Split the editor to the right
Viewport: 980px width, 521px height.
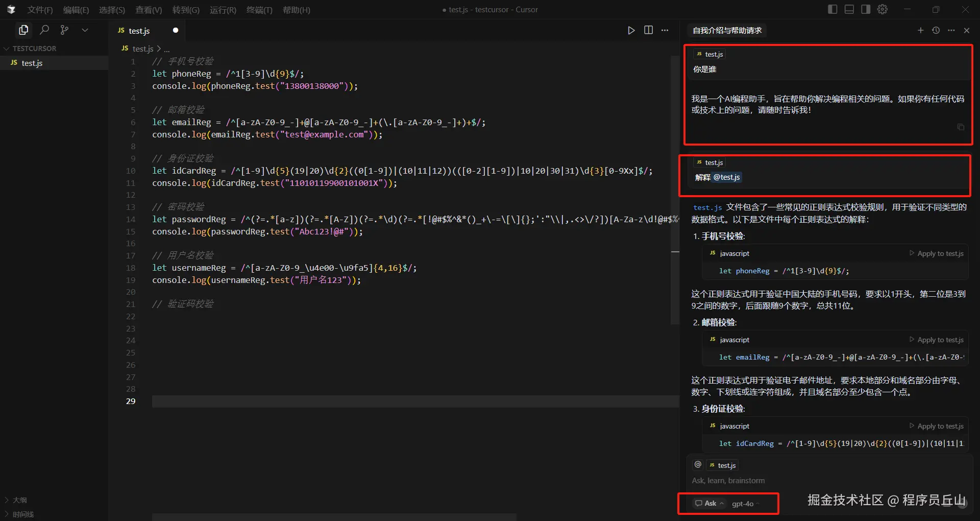[x=648, y=30]
